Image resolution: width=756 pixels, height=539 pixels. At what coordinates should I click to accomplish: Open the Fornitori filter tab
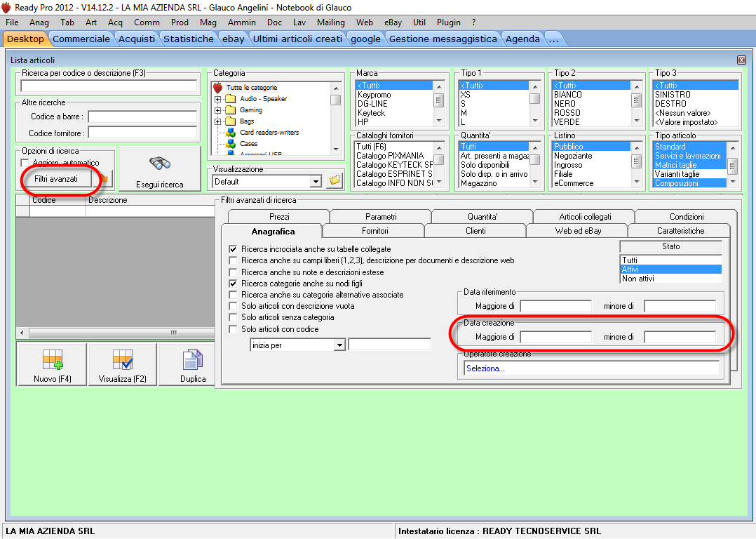[x=374, y=231]
